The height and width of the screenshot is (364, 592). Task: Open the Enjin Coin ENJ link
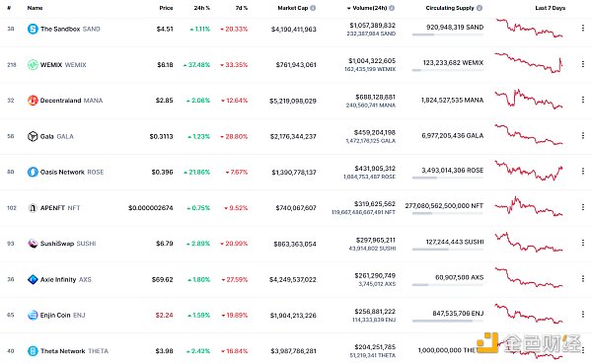coord(63,315)
